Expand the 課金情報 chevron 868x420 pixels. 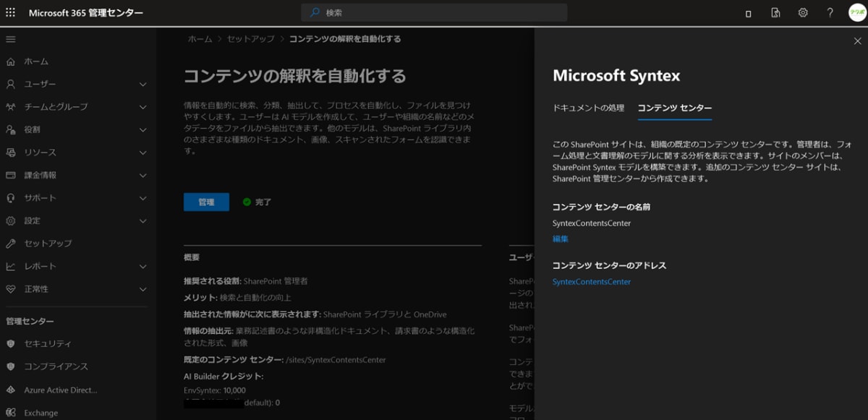coord(142,175)
